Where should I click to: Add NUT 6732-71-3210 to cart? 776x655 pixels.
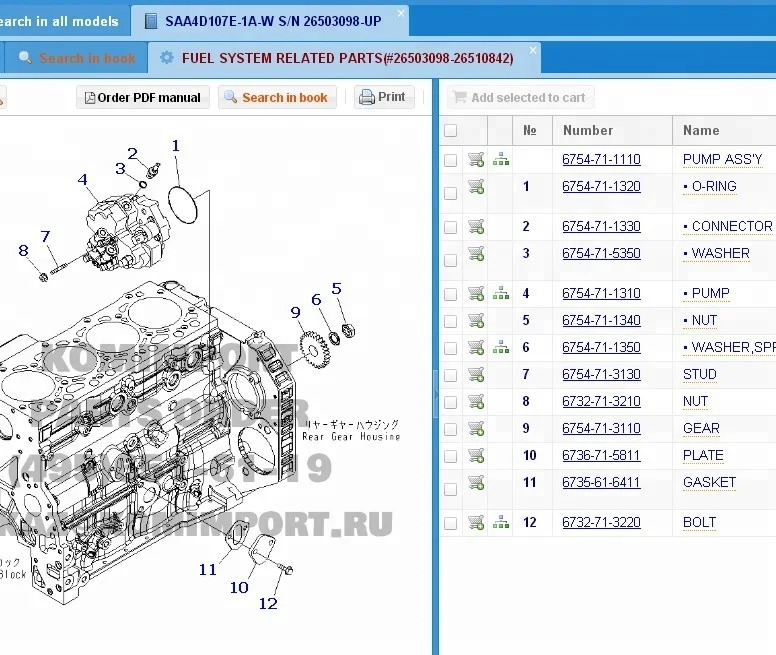point(476,401)
